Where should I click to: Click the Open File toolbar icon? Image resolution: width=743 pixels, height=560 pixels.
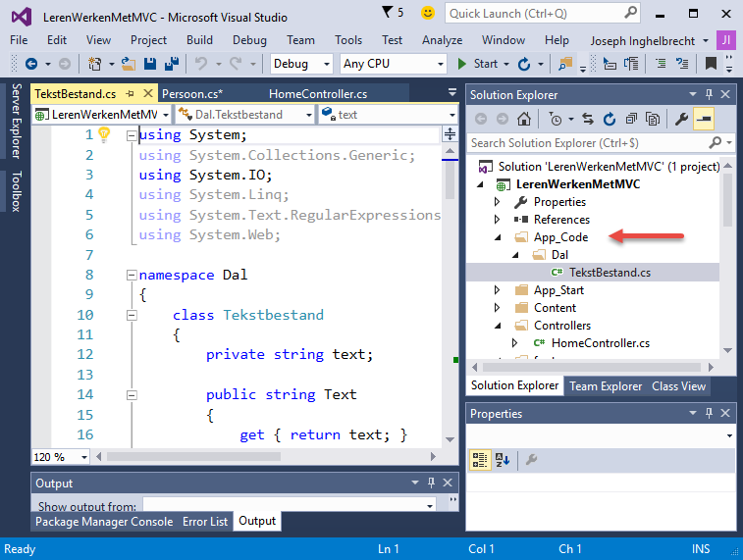point(128,64)
